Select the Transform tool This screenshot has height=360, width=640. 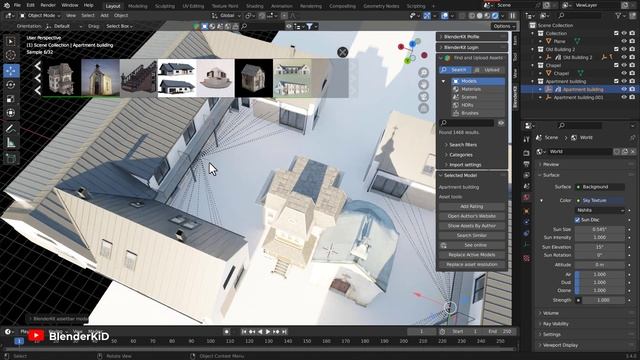[11, 112]
